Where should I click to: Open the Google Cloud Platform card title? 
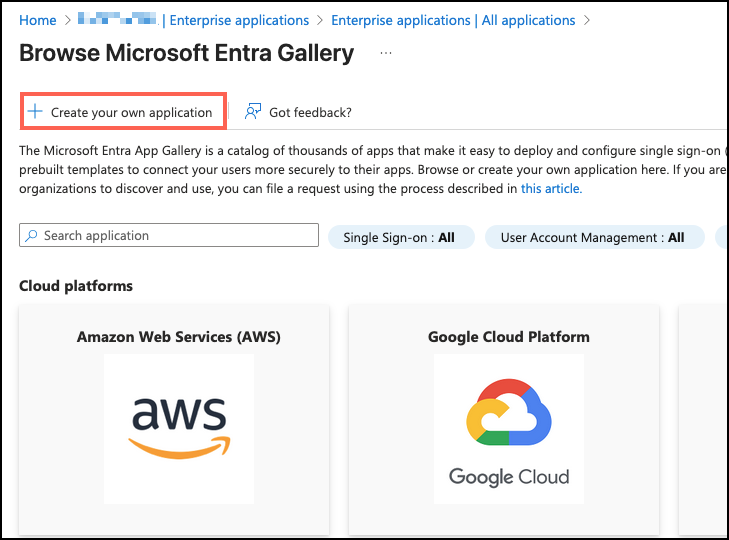[x=508, y=337]
